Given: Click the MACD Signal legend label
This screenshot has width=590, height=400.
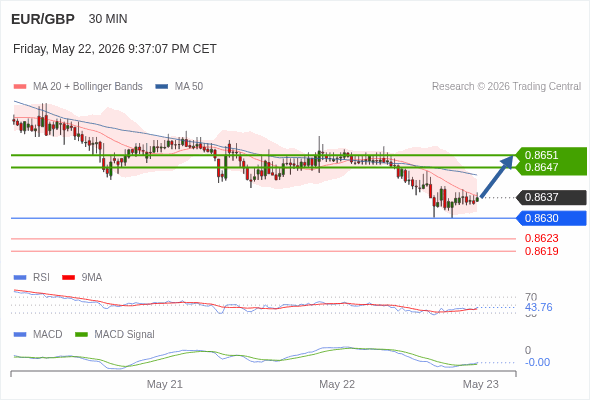Looking at the screenshot, I should pos(125,334).
